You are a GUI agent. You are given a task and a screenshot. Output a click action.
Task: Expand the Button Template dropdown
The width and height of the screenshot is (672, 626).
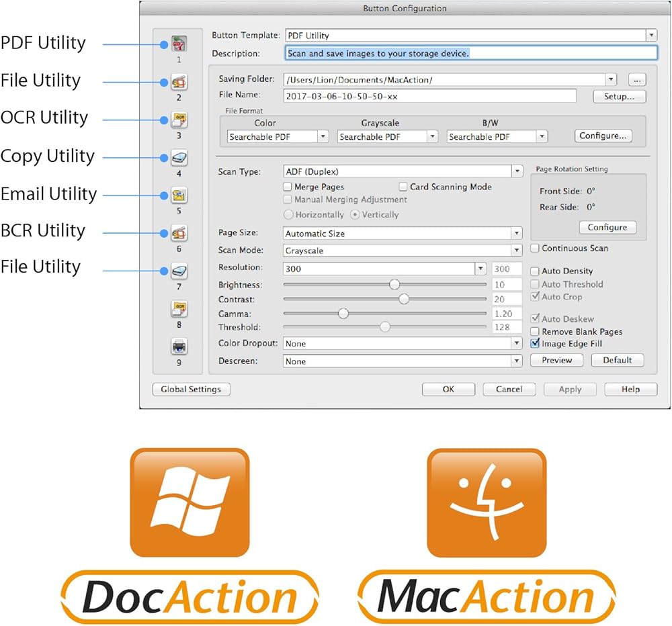point(651,35)
